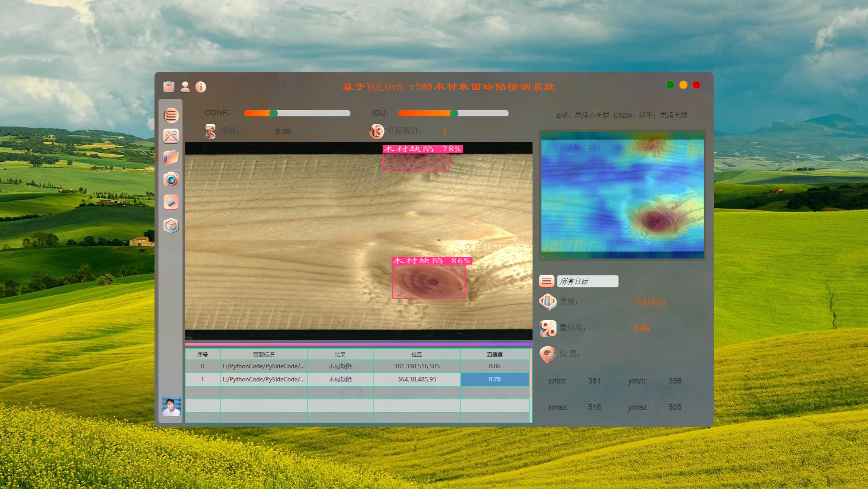Click the location pin position icon
This screenshot has width=868, height=489.
[x=547, y=354]
